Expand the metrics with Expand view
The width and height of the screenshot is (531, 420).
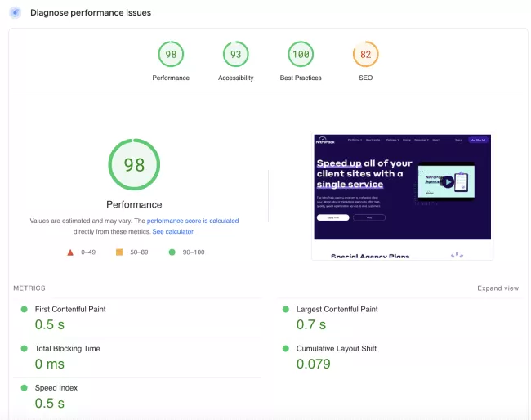(498, 288)
